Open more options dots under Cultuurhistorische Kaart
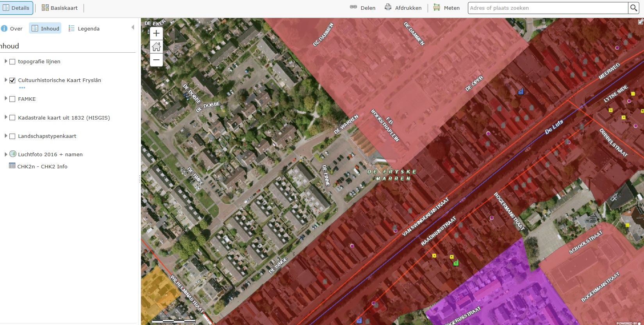The width and height of the screenshot is (644, 325). point(22,88)
